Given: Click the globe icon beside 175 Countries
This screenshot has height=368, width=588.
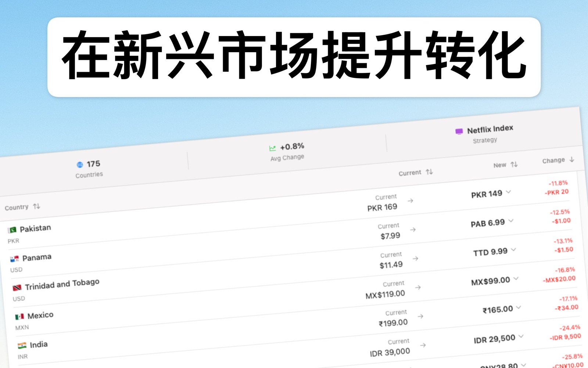Looking at the screenshot, I should click(x=79, y=163).
